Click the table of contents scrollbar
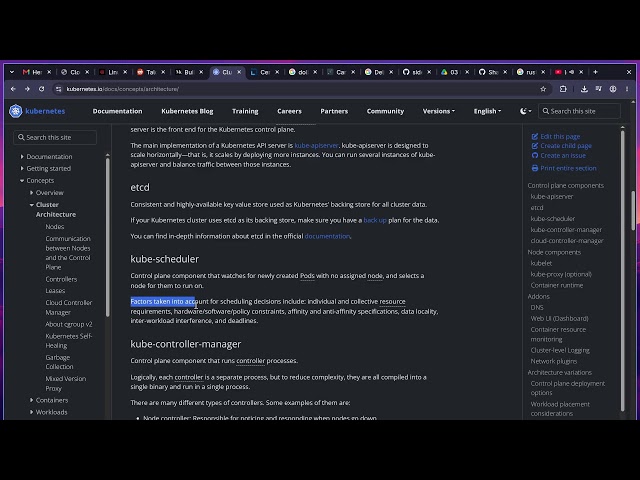The height and width of the screenshot is (480, 640). 622,269
